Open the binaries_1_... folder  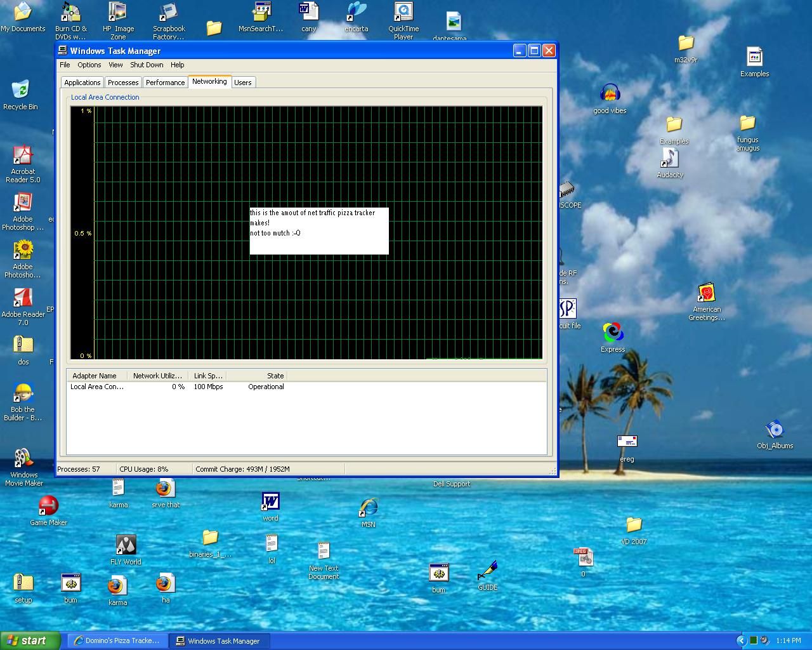coord(210,543)
